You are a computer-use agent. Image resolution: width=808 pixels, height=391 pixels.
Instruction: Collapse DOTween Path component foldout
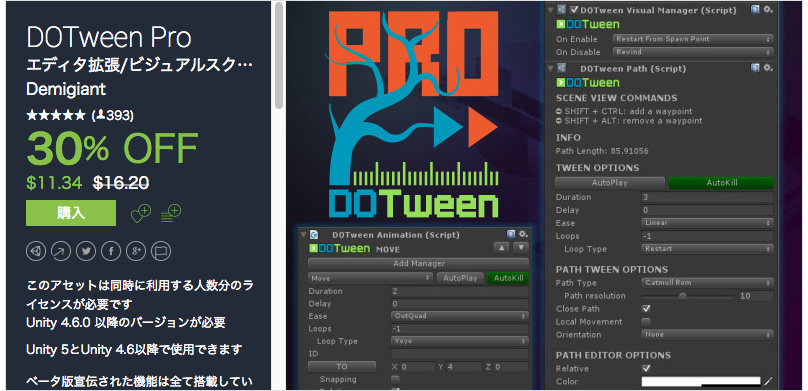[x=550, y=69]
